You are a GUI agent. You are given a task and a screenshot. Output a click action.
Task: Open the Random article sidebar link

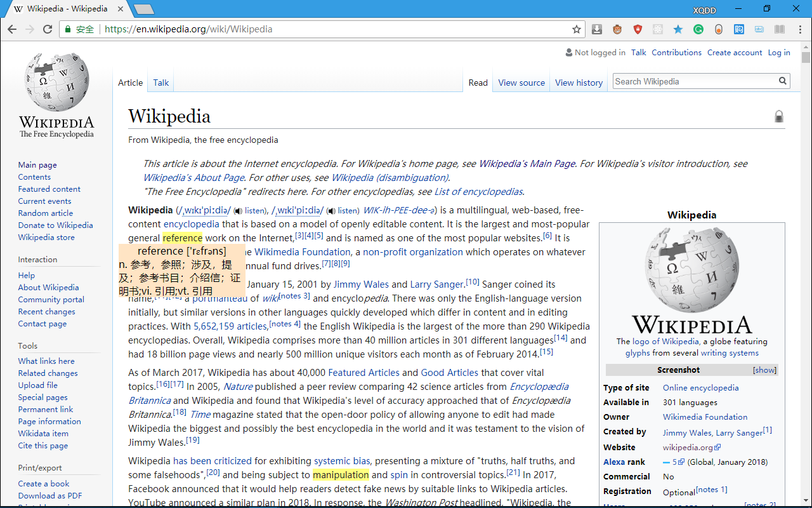click(x=46, y=213)
